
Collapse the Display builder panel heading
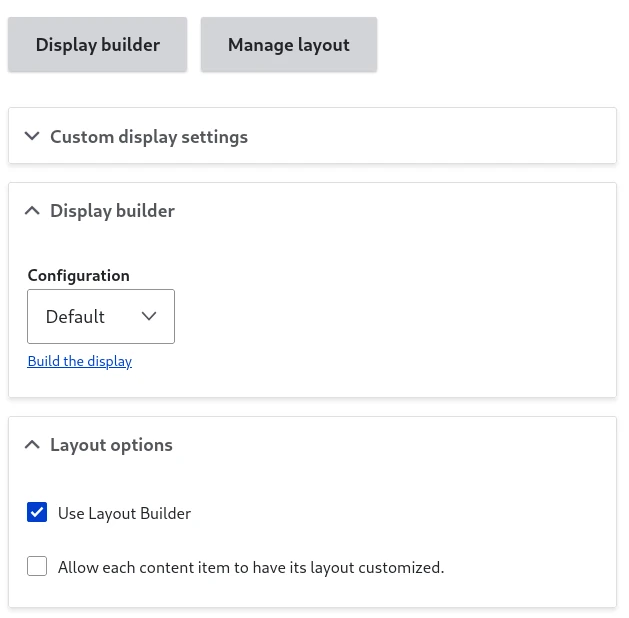click(112, 211)
